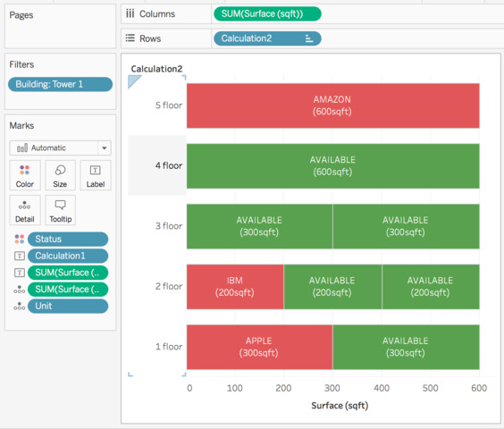Click the blue corner triangle above row headers
Image resolution: width=504 pixels, height=429 pixels.
(133, 80)
